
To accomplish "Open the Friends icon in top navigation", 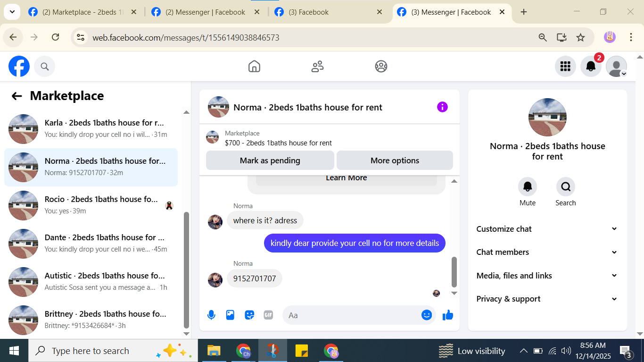I will (x=318, y=67).
